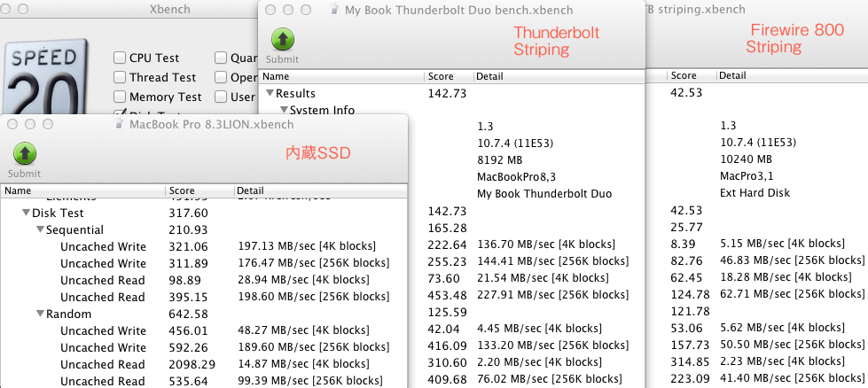868x388 pixels.
Task: Click the document icon in My Book Thunderbolt Duo title
Action: 333,10
